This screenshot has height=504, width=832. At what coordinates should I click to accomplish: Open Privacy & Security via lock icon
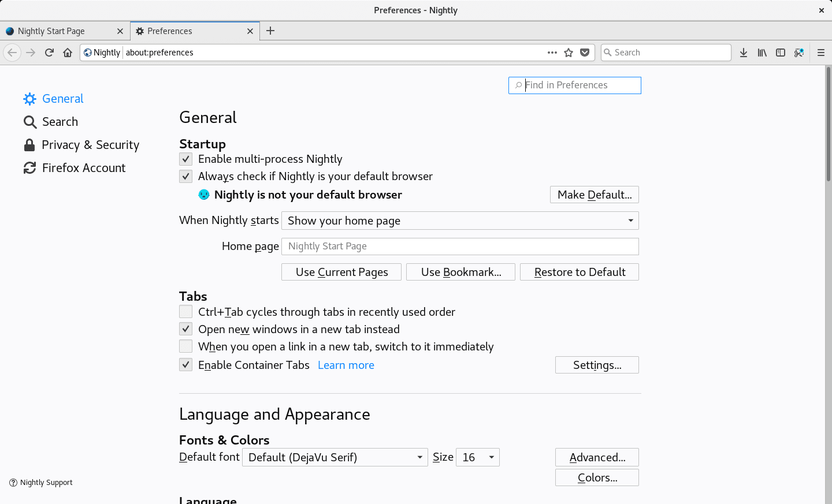point(29,145)
